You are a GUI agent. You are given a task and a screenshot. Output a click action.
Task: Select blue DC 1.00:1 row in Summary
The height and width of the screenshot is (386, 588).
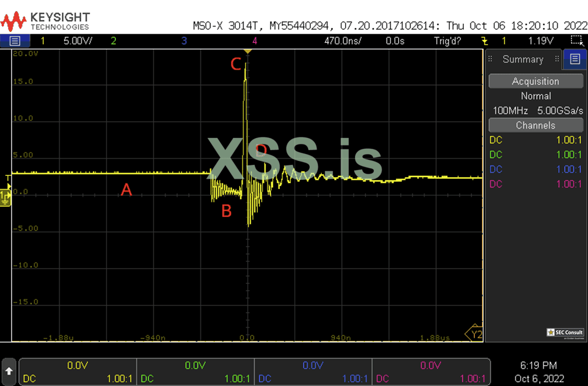coord(536,169)
